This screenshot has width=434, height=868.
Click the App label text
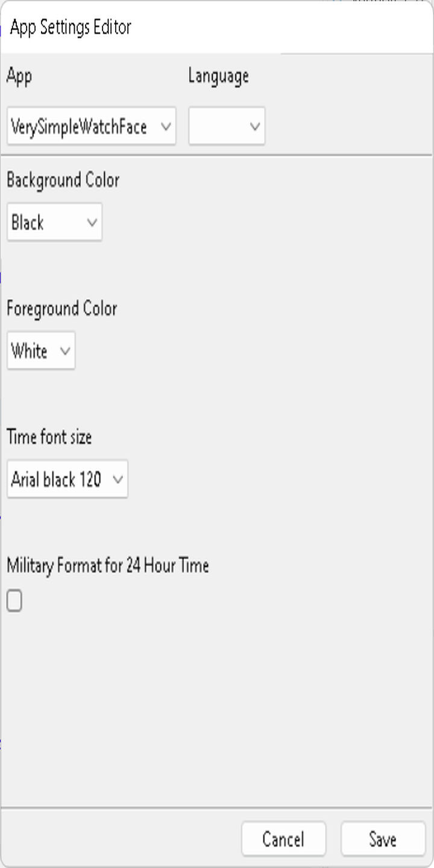pos(19,77)
